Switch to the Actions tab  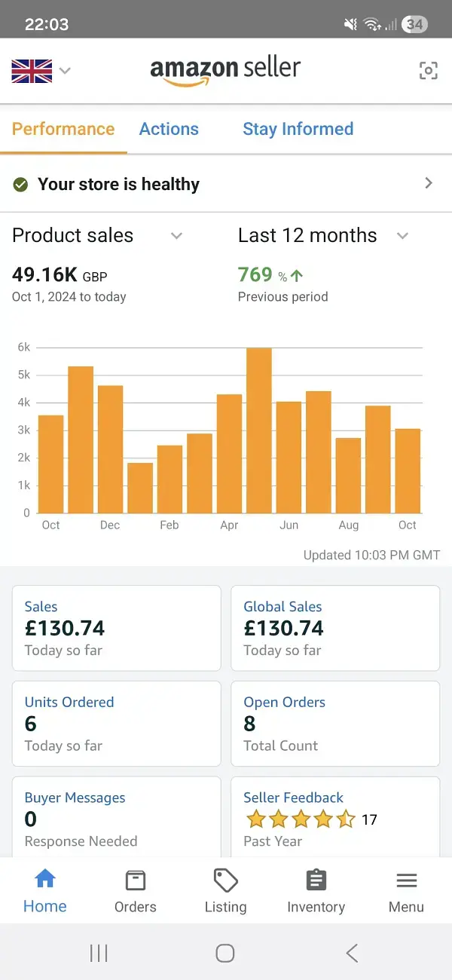point(169,129)
